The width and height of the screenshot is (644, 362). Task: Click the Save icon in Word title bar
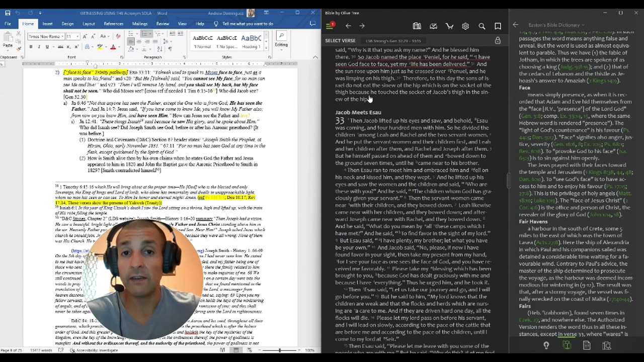[7, 13]
